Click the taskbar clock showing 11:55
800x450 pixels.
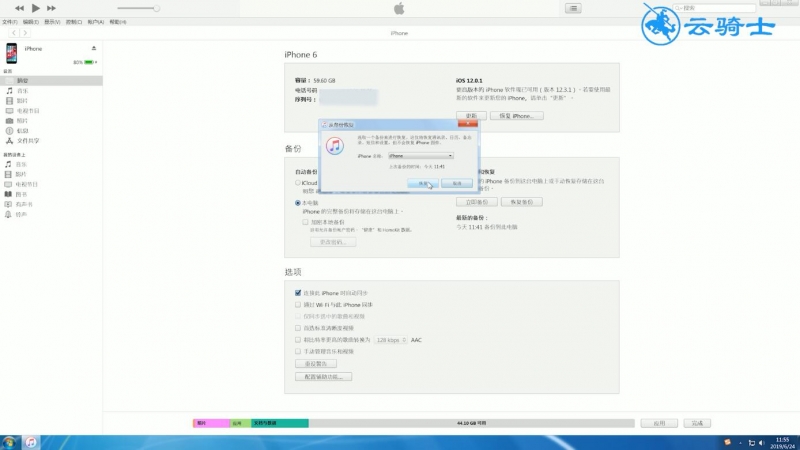coord(783,442)
